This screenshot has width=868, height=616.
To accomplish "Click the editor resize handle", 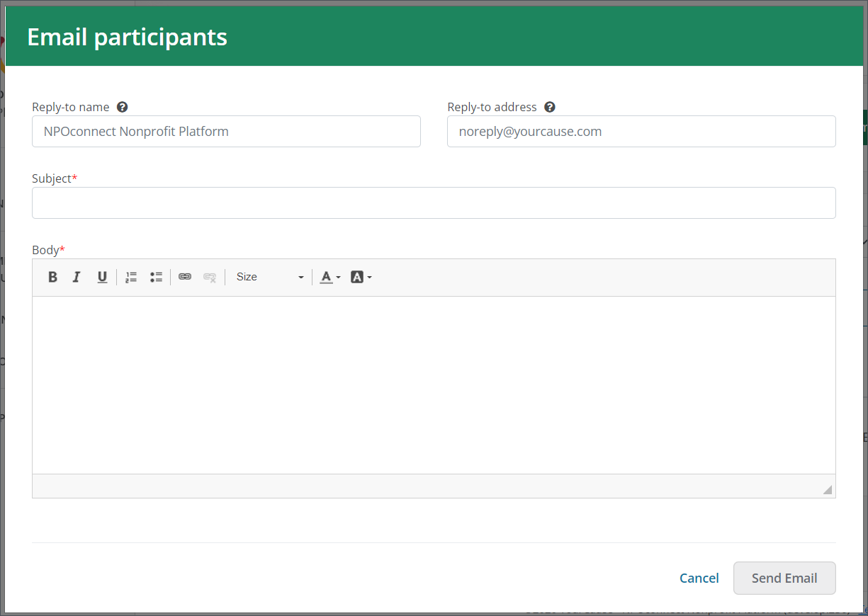I will point(827,489).
